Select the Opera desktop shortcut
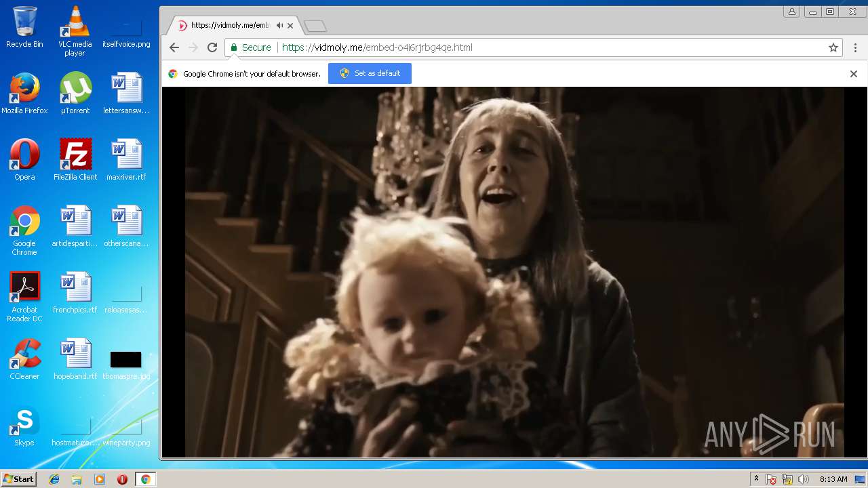868x488 pixels. 24,159
